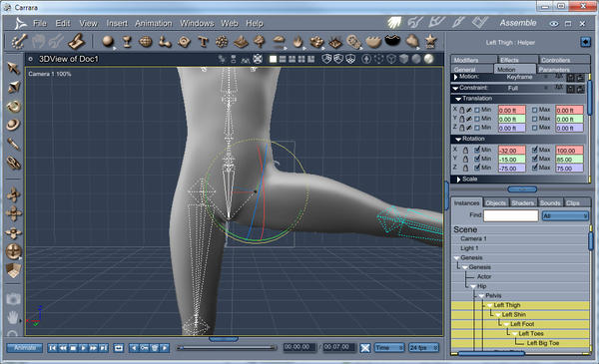Switch to the Assemble room hand icon
Viewport: 599px width, 364px height.
(x=394, y=23)
